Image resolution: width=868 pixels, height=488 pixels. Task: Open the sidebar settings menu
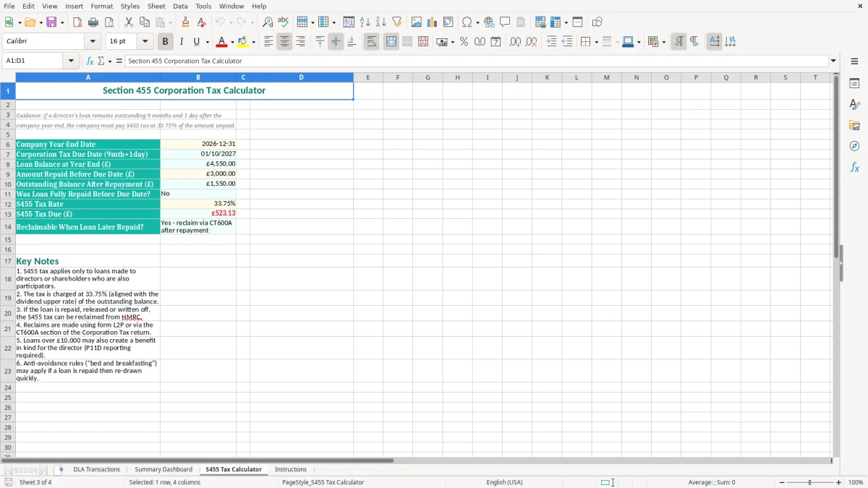point(854,61)
